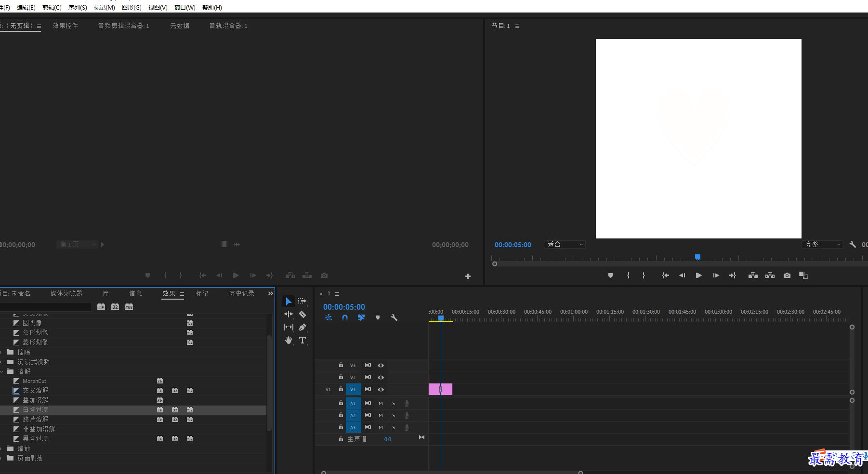
Task: Filter effects by YUV icon
Action: click(x=129, y=306)
